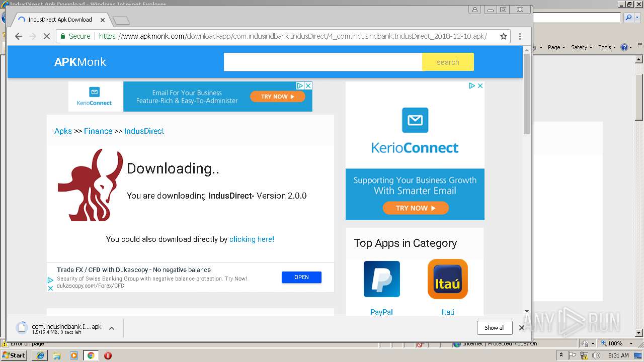The height and width of the screenshot is (362, 644).
Task: Open Action Center flag tray icon
Action: tap(573, 355)
